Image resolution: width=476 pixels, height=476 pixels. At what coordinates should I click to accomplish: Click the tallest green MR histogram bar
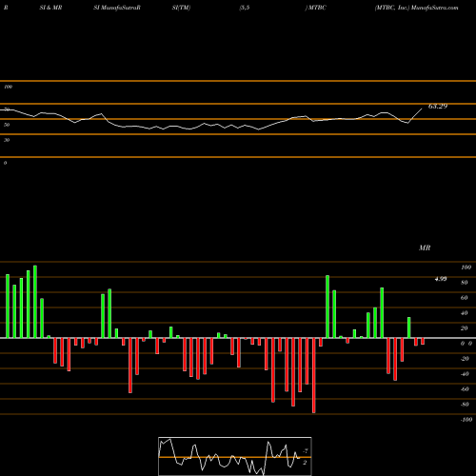click(35, 302)
